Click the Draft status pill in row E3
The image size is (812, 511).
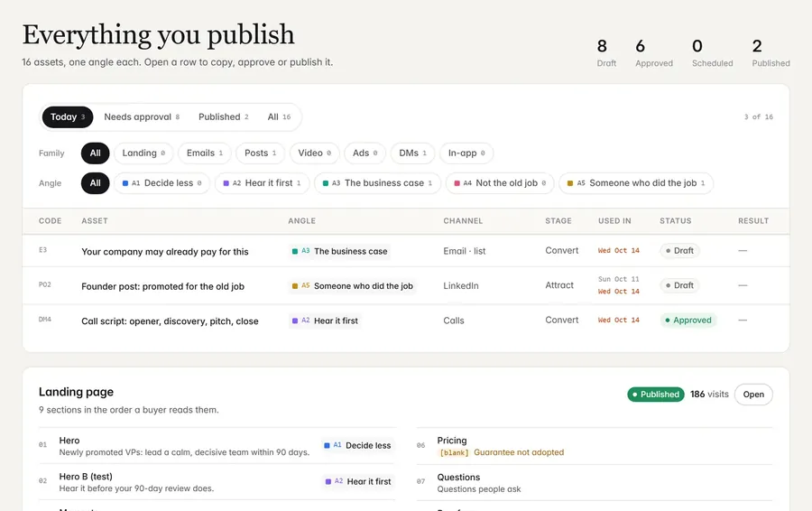(679, 251)
